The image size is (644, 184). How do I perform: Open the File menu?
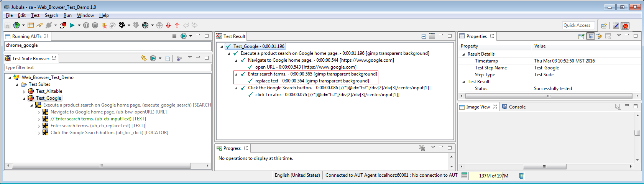point(9,15)
